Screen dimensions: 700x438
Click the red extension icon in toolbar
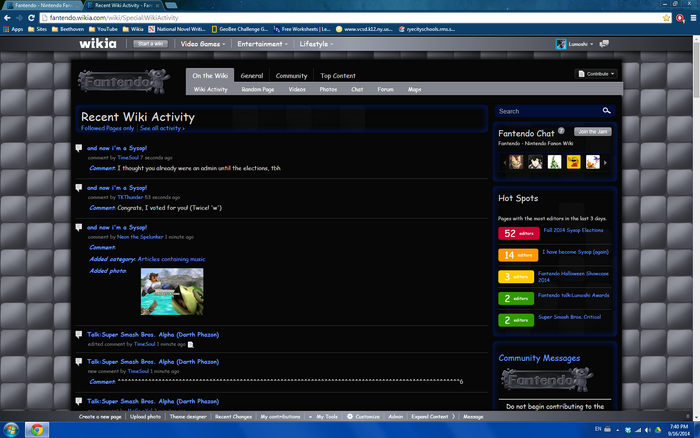point(680,18)
